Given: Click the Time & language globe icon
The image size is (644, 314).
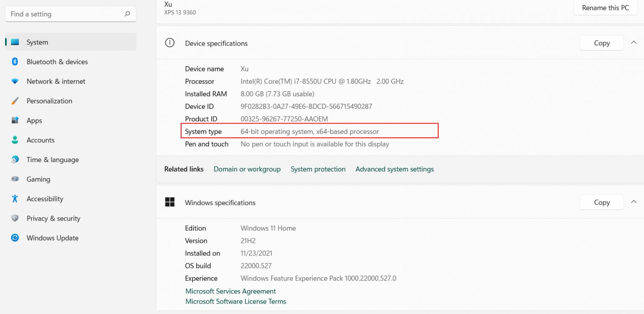Looking at the screenshot, I should point(15,160).
